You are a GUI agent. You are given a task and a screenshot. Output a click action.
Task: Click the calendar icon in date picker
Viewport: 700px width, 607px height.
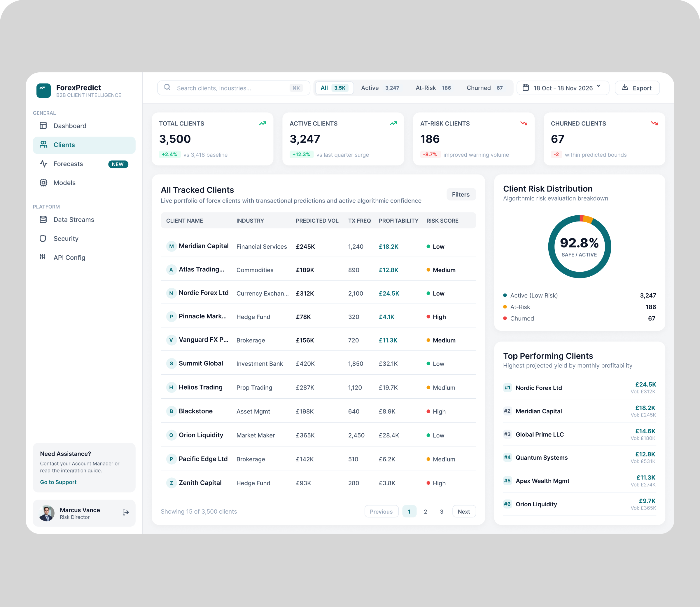(526, 88)
